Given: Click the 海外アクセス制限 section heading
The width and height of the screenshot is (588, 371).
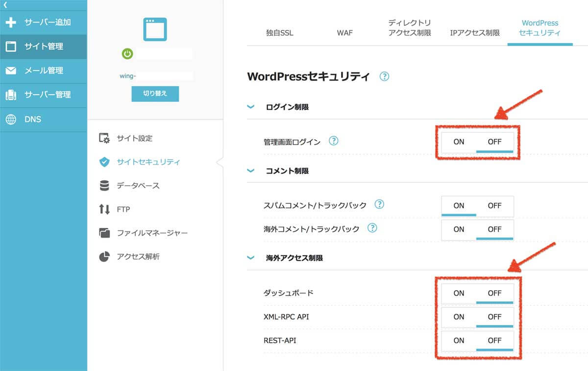Looking at the screenshot, I should tap(294, 258).
